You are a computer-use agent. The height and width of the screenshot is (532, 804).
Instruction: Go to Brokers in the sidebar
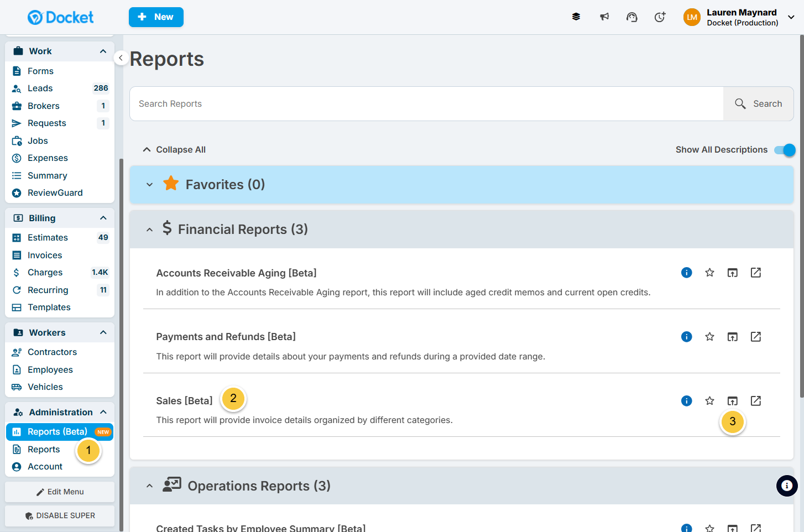click(x=60, y=106)
